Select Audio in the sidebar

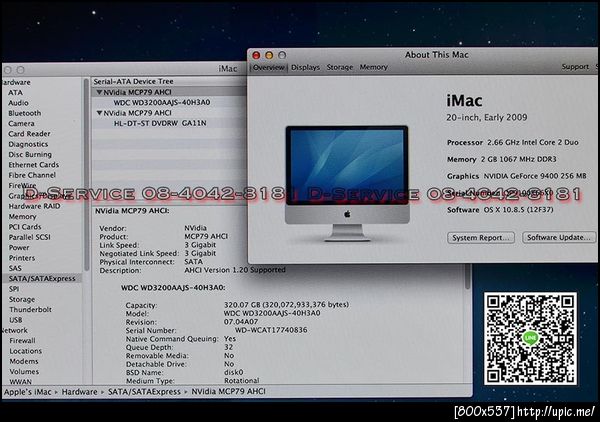(18, 103)
